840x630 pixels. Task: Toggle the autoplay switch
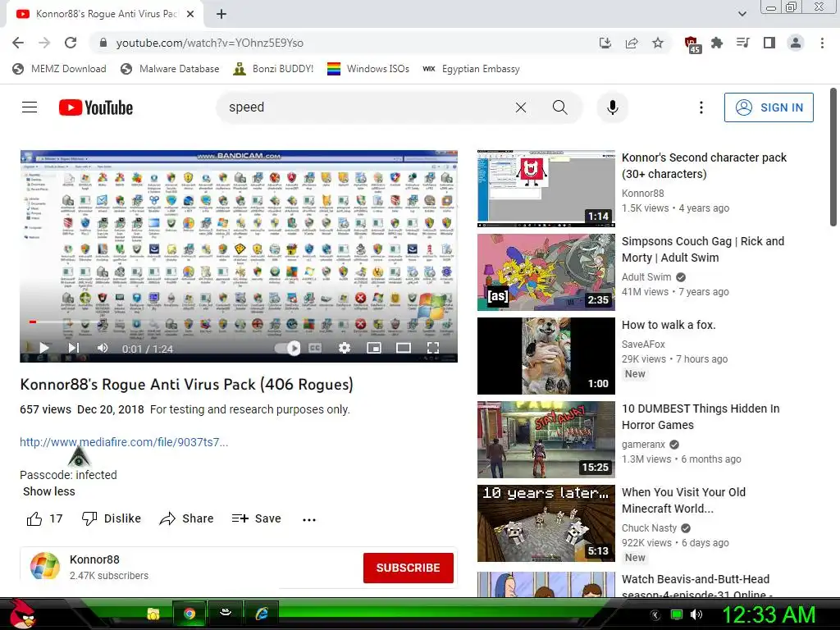288,348
